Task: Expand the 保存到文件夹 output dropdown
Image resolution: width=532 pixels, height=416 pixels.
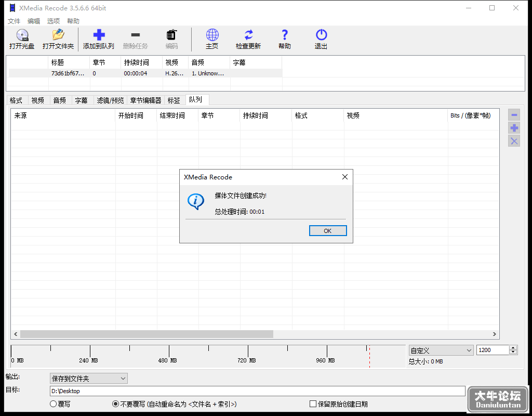Action: click(x=88, y=379)
